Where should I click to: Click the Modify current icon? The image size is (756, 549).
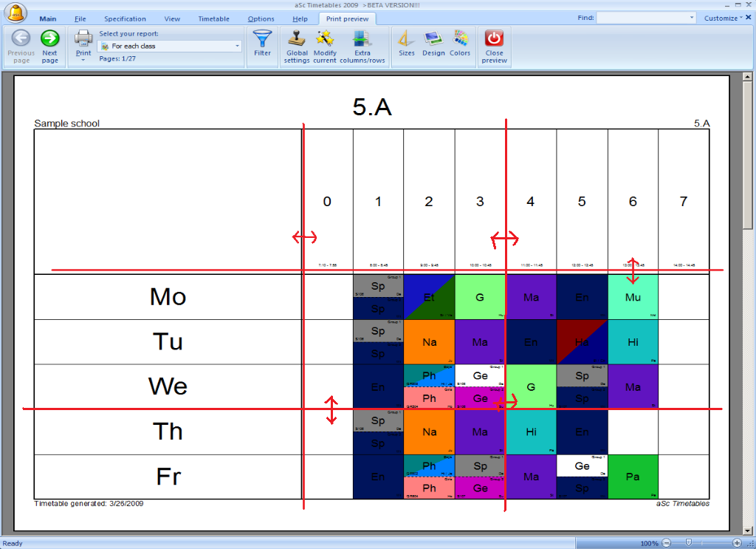coord(325,38)
